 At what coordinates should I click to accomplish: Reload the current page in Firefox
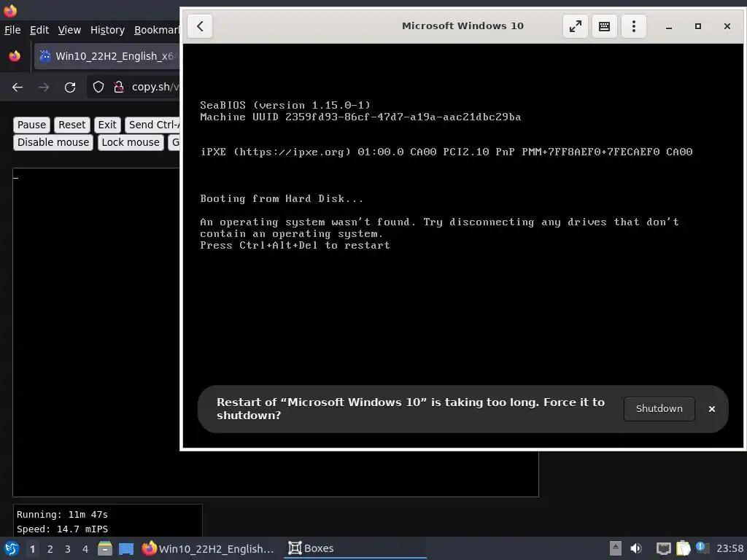pos(70,87)
